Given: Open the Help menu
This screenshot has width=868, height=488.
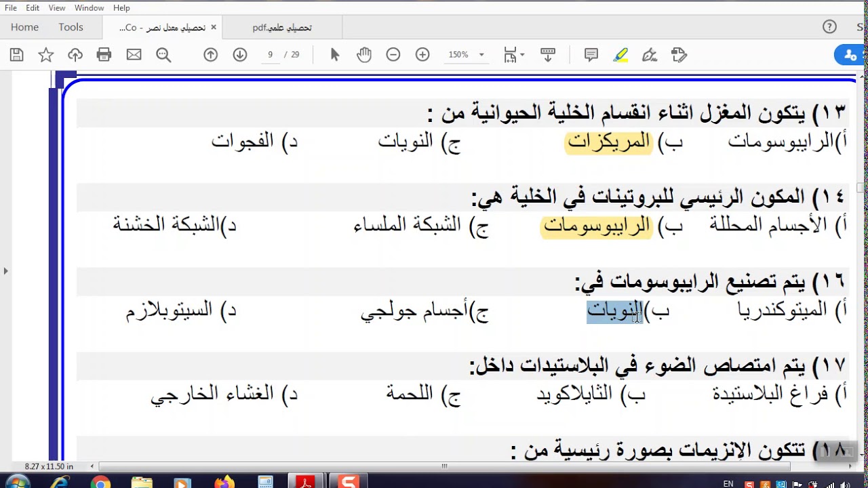Looking at the screenshot, I should (121, 8).
